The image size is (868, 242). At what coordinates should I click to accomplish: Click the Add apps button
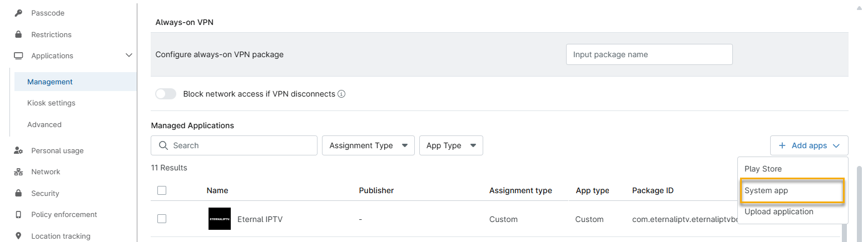tap(809, 145)
